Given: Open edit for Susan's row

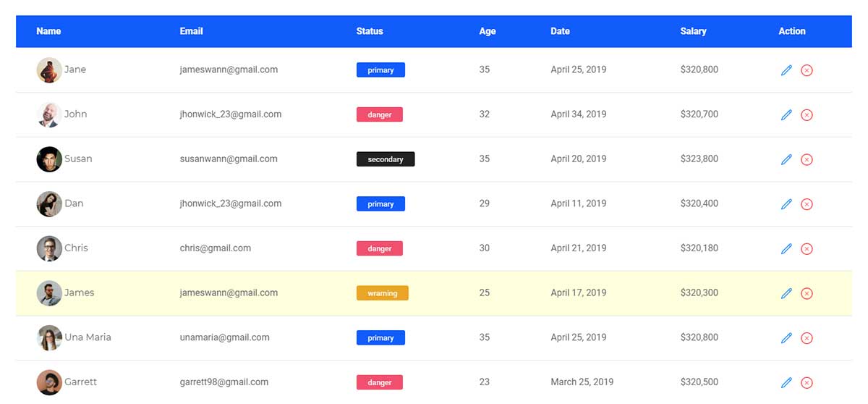Looking at the screenshot, I should click(786, 159).
